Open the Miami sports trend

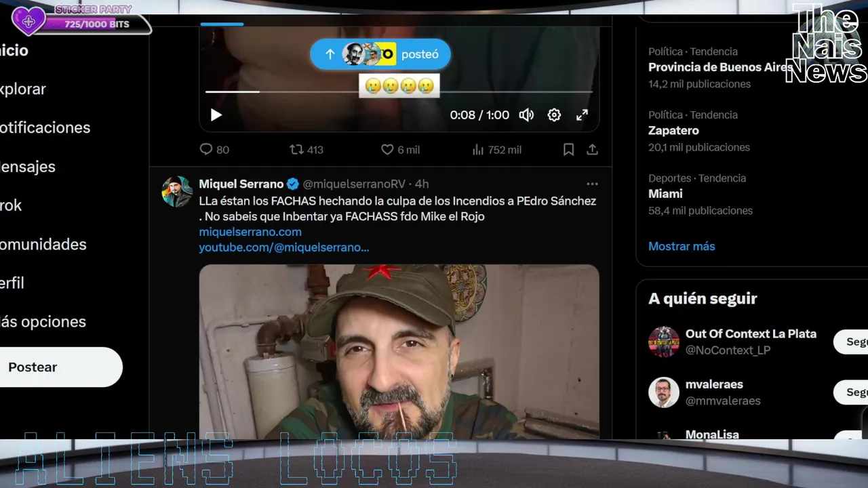(x=665, y=194)
